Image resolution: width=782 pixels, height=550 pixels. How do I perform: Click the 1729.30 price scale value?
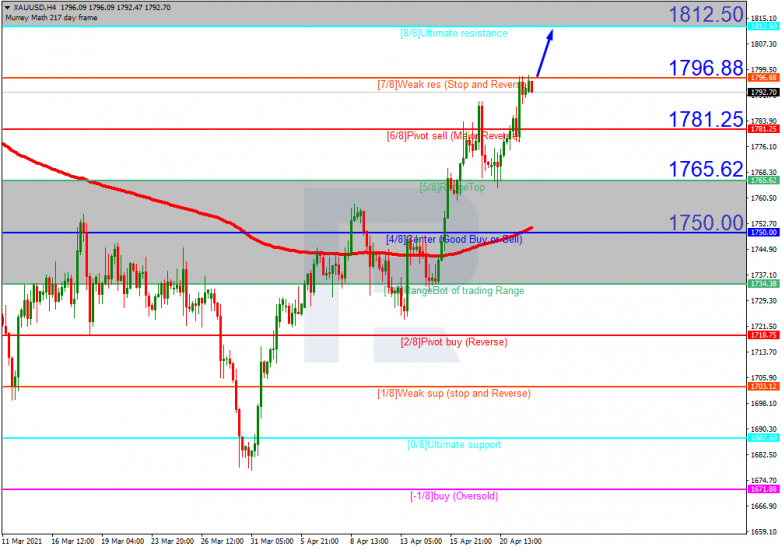[764, 301]
